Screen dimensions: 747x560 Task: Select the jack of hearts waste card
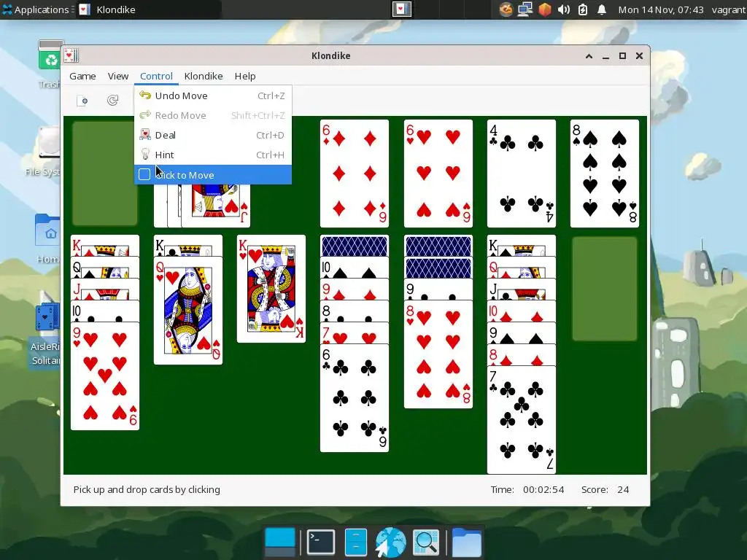[x=216, y=206]
